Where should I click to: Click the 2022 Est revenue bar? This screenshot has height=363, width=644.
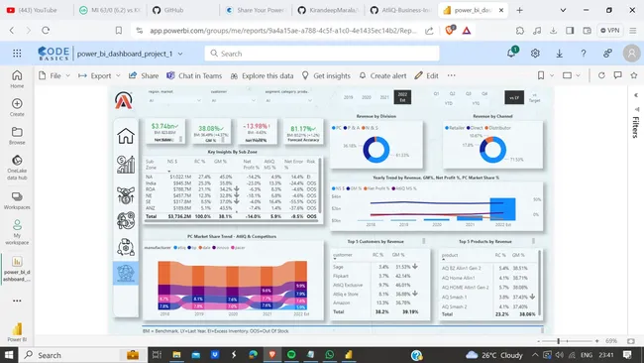click(502, 209)
